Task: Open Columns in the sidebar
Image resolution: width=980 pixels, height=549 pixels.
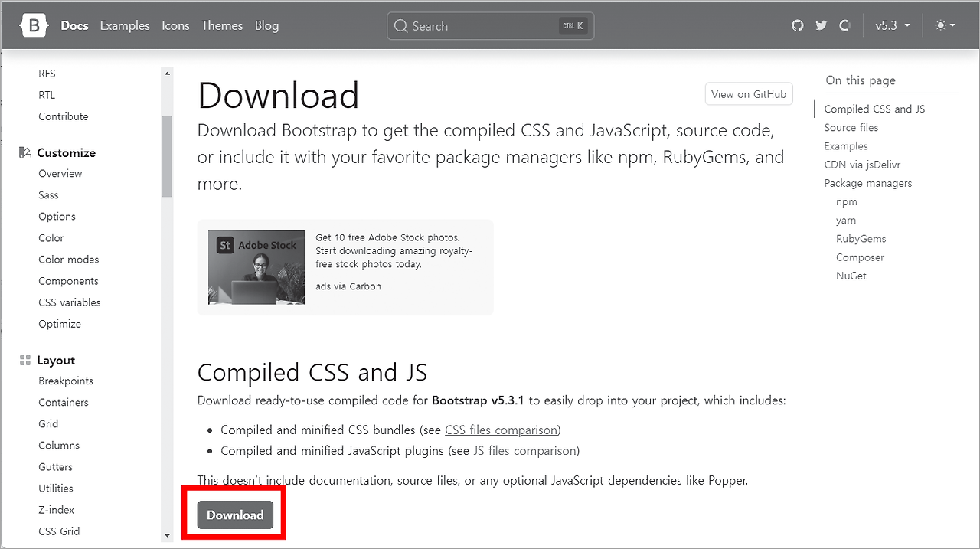Action: click(59, 446)
